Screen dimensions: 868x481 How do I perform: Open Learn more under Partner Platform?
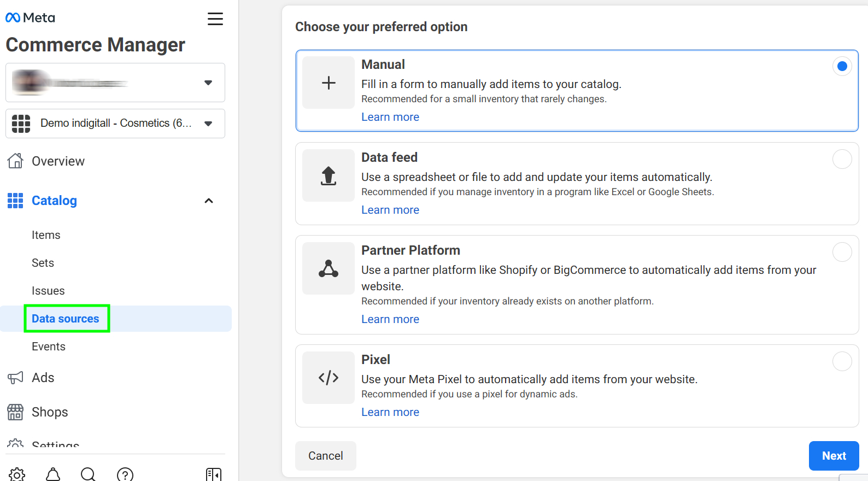point(390,319)
